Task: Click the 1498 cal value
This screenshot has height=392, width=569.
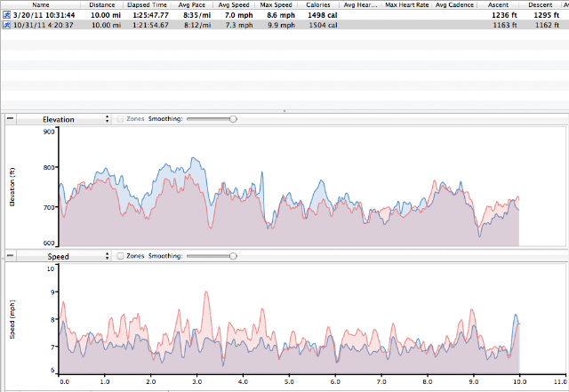Action: 323,15
